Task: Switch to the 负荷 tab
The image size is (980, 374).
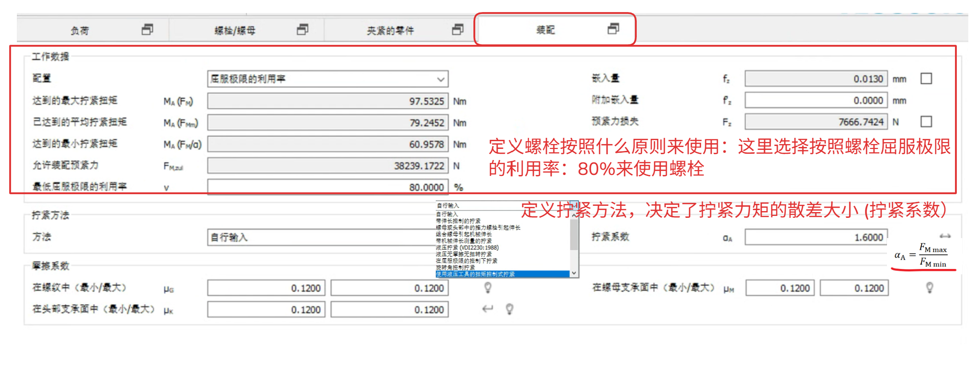Action: [x=80, y=31]
